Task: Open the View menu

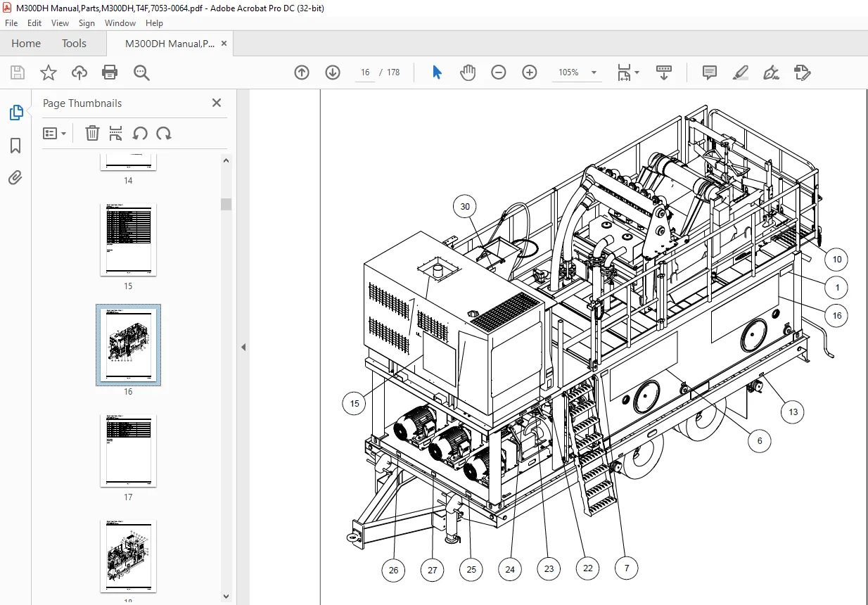Action: tap(60, 23)
